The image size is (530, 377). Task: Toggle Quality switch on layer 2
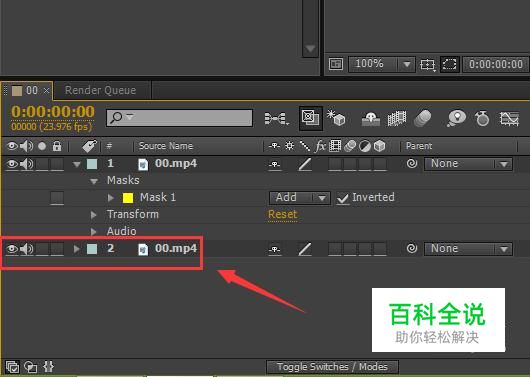pos(305,250)
